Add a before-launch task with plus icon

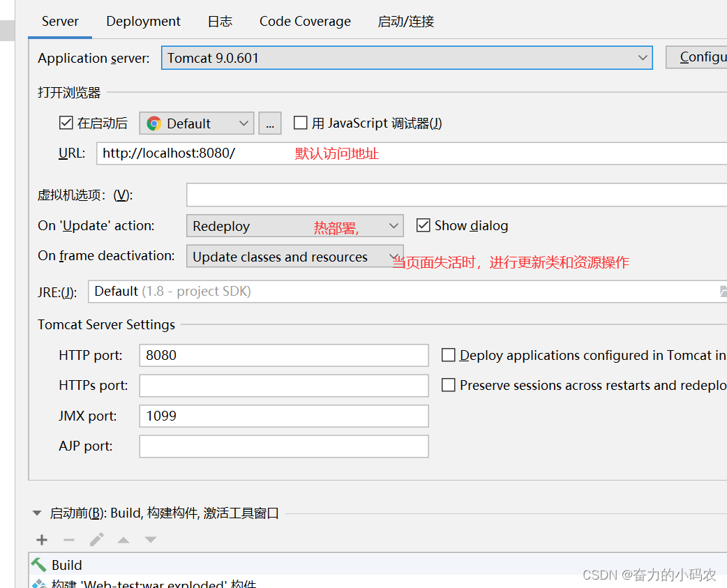point(42,540)
